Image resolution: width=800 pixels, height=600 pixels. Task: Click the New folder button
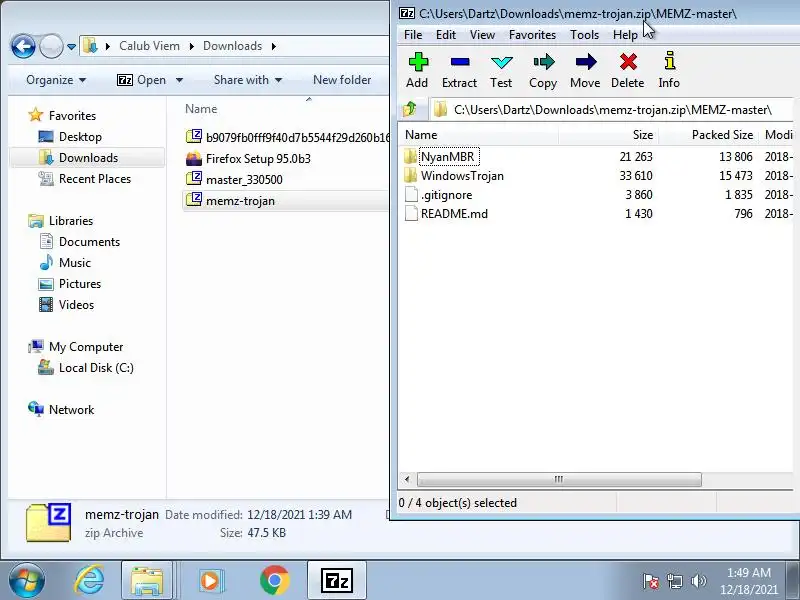coord(342,80)
